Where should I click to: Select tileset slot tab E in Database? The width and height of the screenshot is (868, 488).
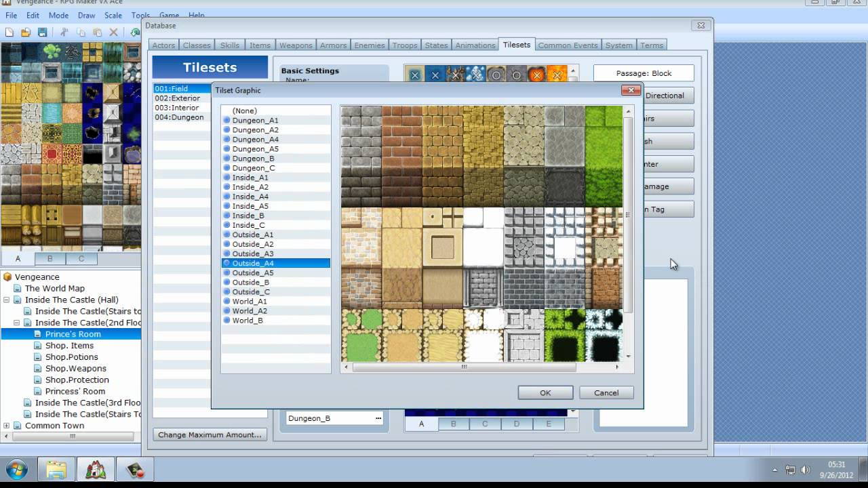pyautogui.click(x=548, y=424)
